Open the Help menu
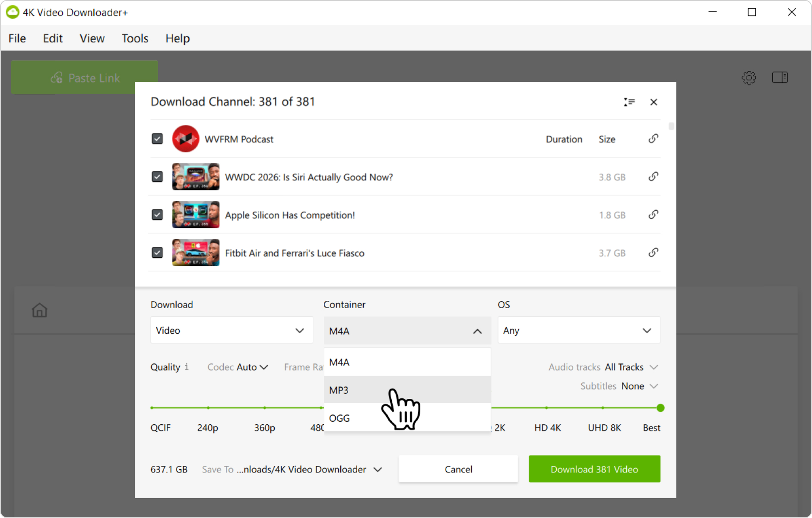 tap(178, 38)
